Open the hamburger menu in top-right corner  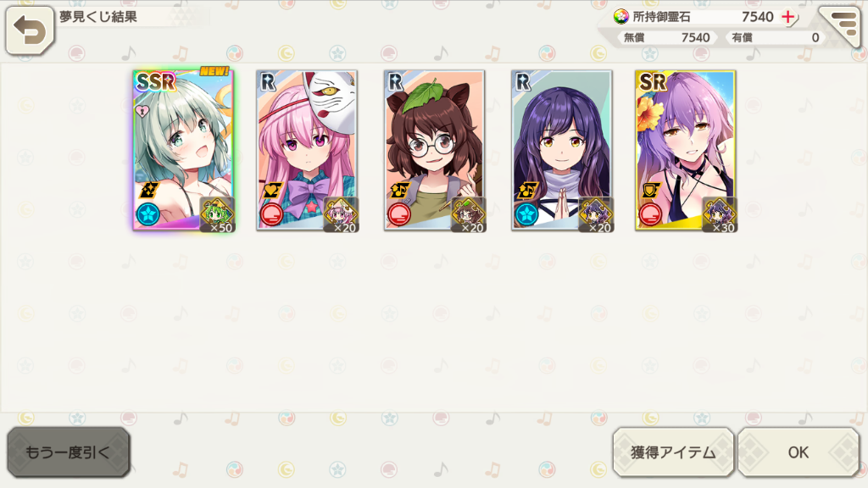[x=842, y=25]
